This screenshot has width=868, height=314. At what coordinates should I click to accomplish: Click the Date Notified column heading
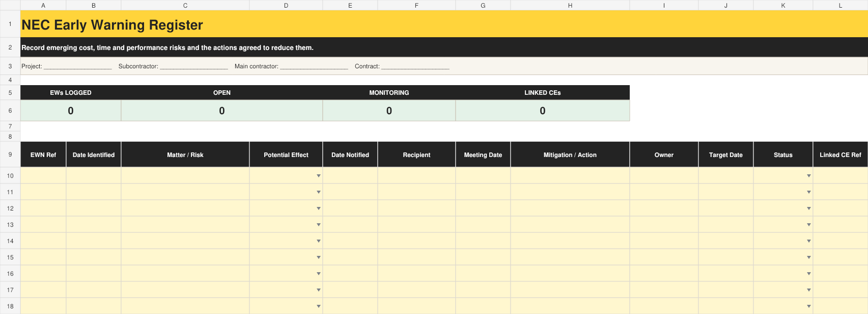click(x=350, y=155)
